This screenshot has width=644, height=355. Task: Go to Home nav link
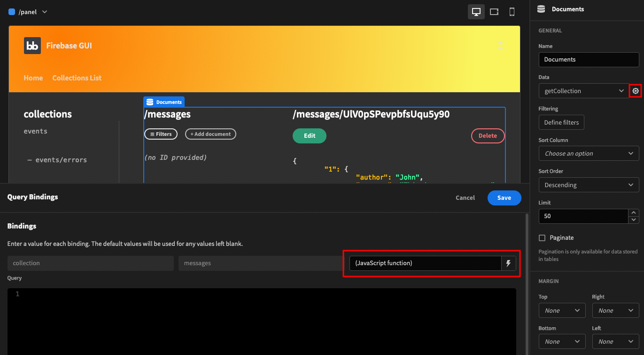click(33, 78)
